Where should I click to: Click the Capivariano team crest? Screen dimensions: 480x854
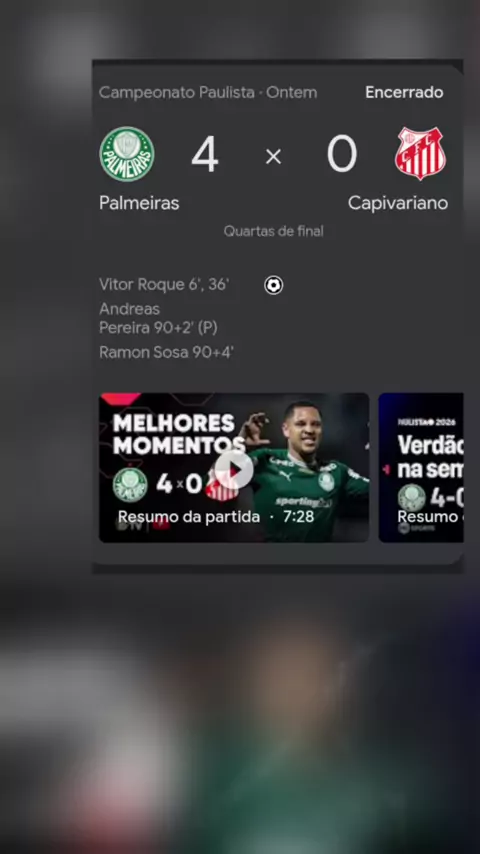tap(420, 154)
